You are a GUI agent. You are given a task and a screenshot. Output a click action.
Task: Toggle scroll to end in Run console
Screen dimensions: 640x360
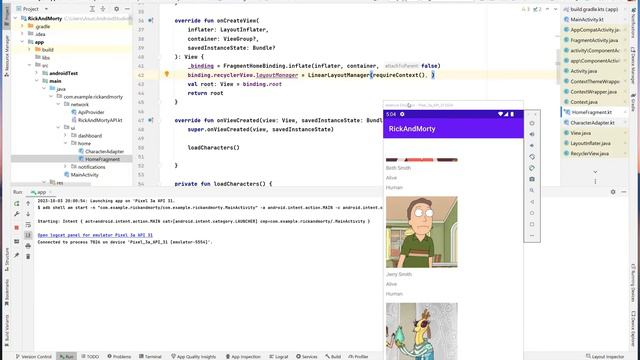[x=28, y=235]
